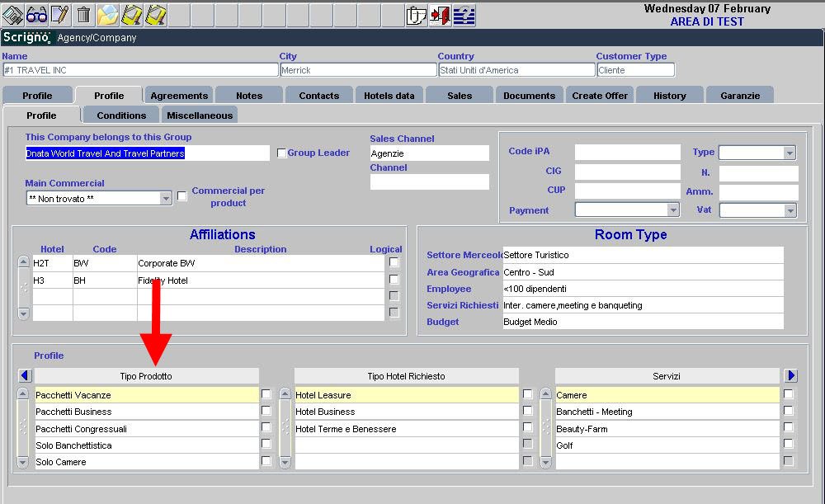The image size is (825, 504).
Task: Click the red exit door icon
Action: coord(440,15)
